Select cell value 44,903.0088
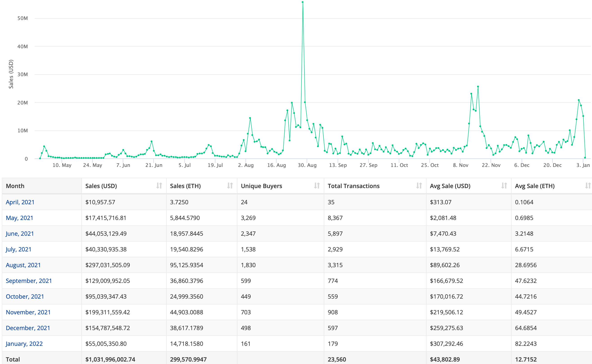 click(187, 312)
